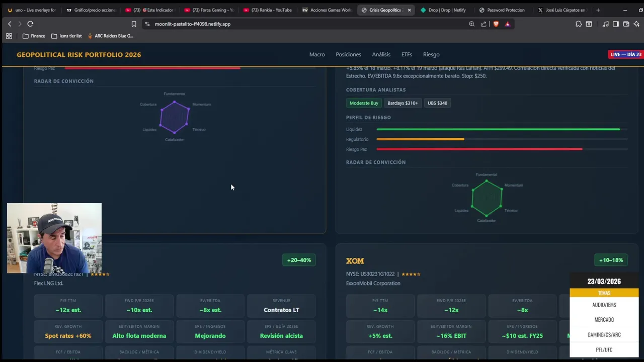This screenshot has width=644, height=362.
Task: Click the Revisión alcista cell
Action: point(281,332)
